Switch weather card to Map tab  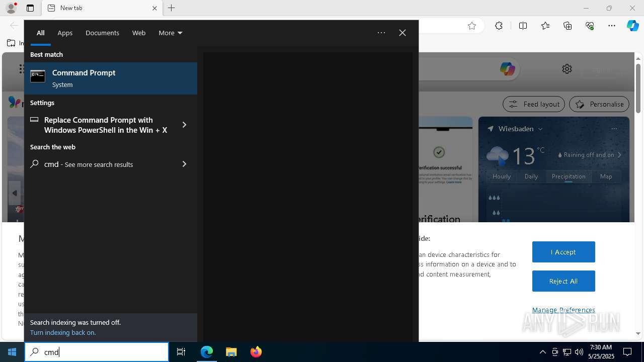[x=606, y=176]
